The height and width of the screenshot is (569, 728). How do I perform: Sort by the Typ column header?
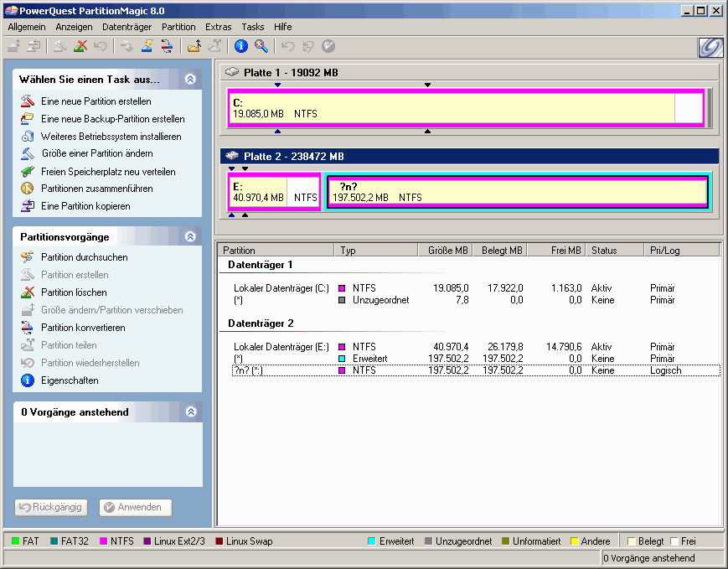(376, 250)
